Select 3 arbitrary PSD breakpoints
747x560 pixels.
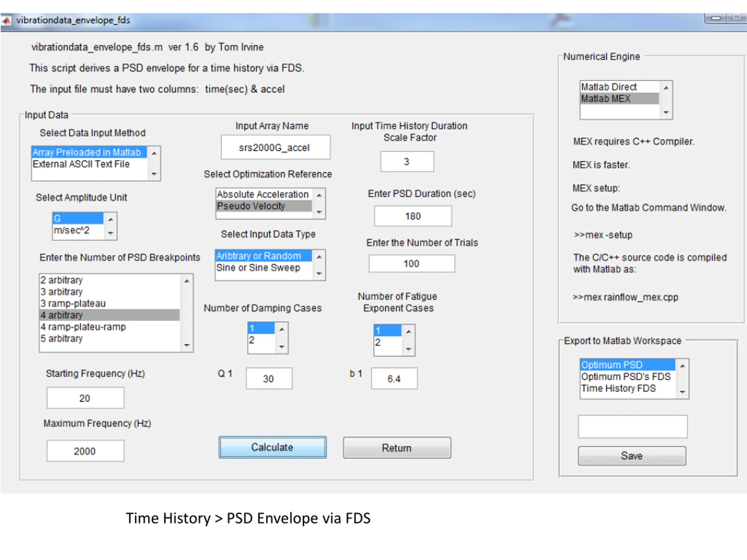pyautogui.click(x=109, y=292)
